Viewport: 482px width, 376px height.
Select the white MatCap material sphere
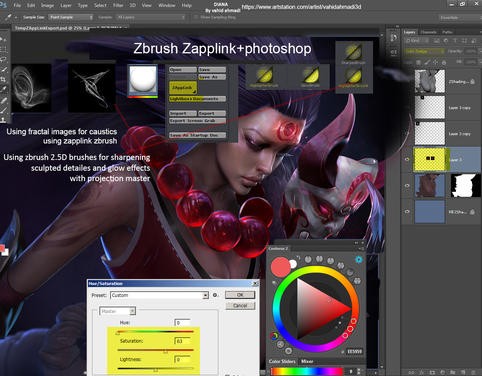pos(143,79)
